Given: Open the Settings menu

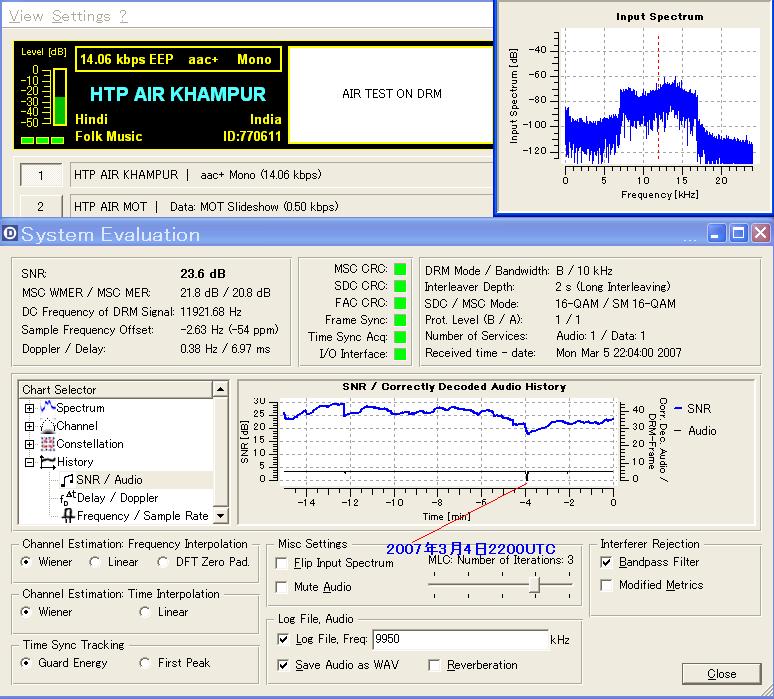Looking at the screenshot, I should click(x=81, y=16).
